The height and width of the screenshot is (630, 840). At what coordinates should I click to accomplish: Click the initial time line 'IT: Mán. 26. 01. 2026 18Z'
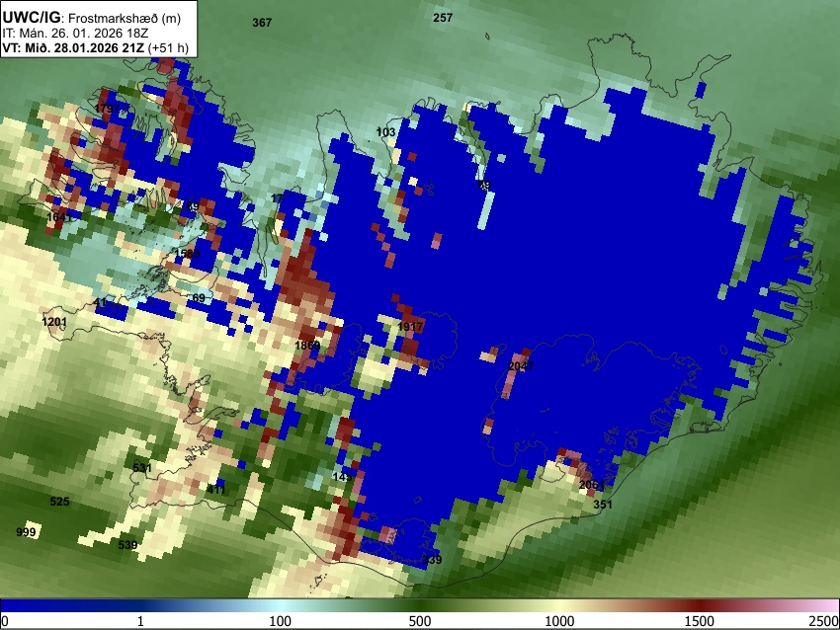[x=75, y=34]
